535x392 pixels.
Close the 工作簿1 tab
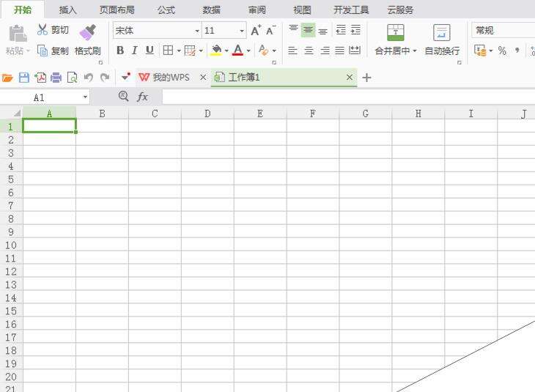350,78
